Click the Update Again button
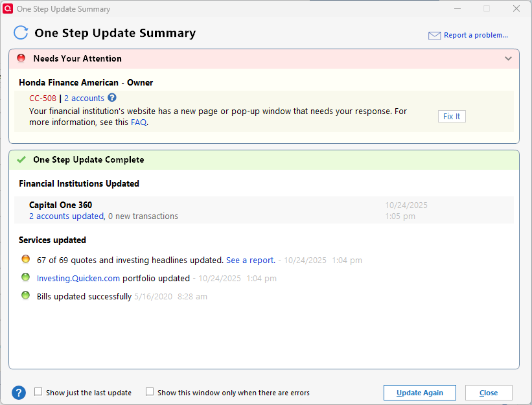The height and width of the screenshot is (405, 532). (x=420, y=393)
